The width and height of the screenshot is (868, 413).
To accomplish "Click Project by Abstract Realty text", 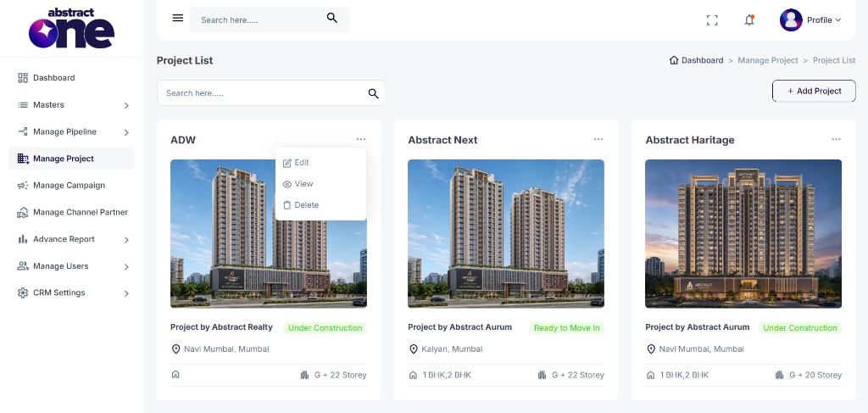I will pos(221,327).
